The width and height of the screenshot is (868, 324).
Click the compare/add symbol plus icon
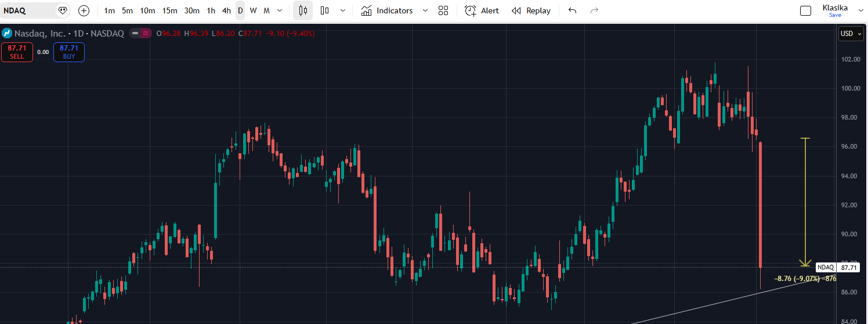[x=84, y=10]
